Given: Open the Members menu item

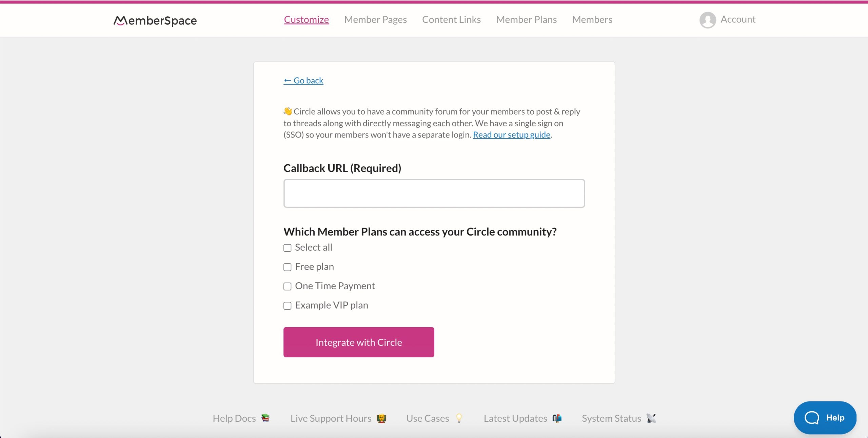Looking at the screenshot, I should 592,19.
